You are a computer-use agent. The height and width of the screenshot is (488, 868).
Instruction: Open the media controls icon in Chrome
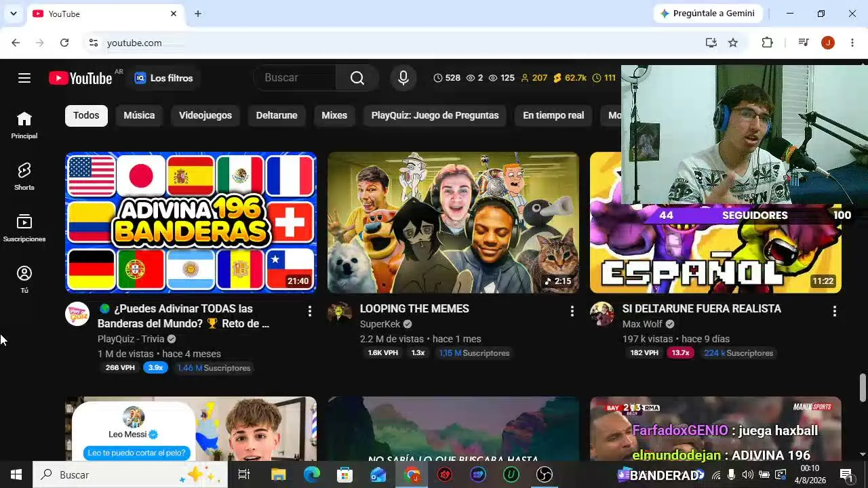804,43
